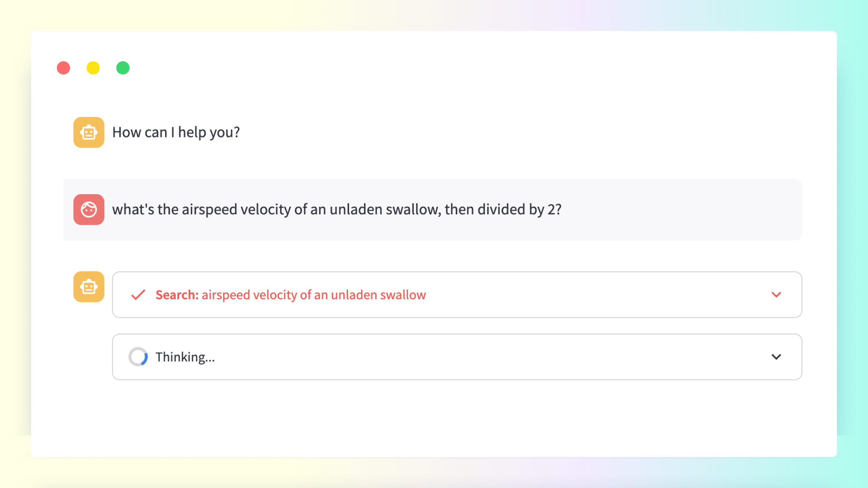The width and height of the screenshot is (868, 488).
Task: Click the yellow traffic light dot
Action: tap(93, 68)
